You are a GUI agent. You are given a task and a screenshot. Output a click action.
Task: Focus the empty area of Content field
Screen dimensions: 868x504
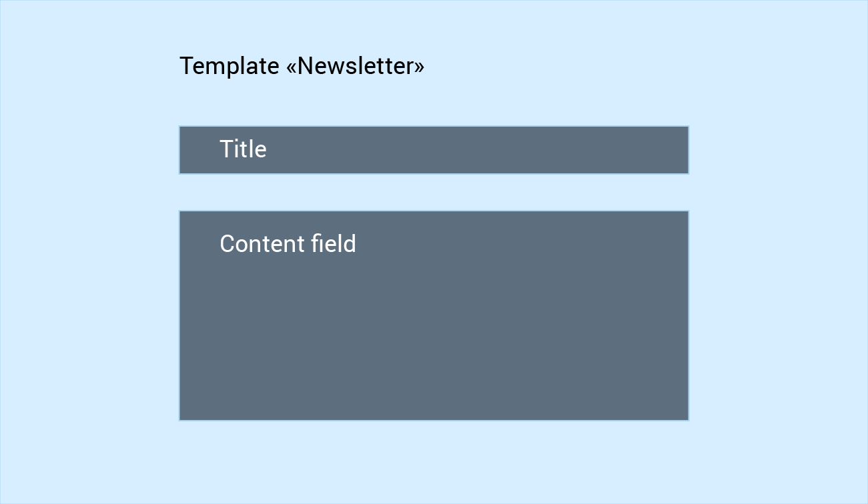pyautogui.click(x=434, y=340)
